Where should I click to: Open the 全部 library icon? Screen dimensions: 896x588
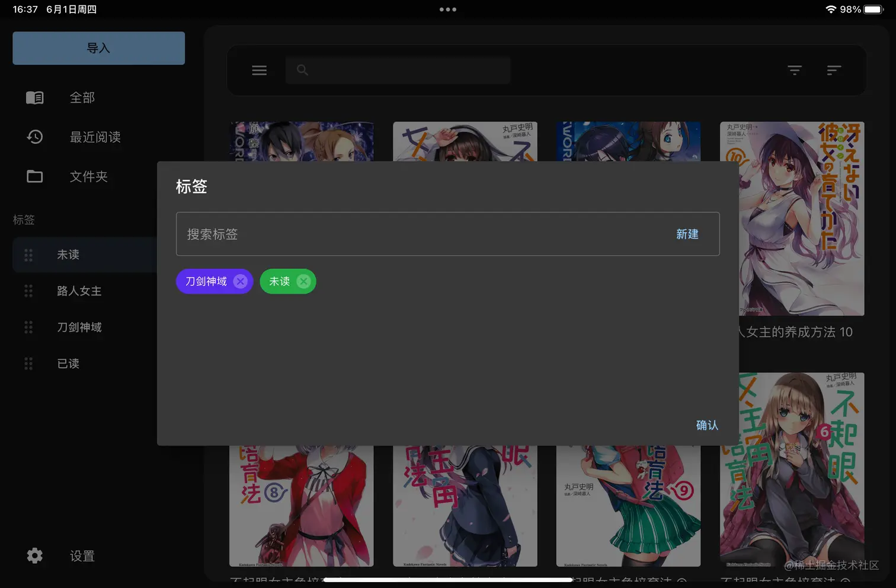(35, 98)
